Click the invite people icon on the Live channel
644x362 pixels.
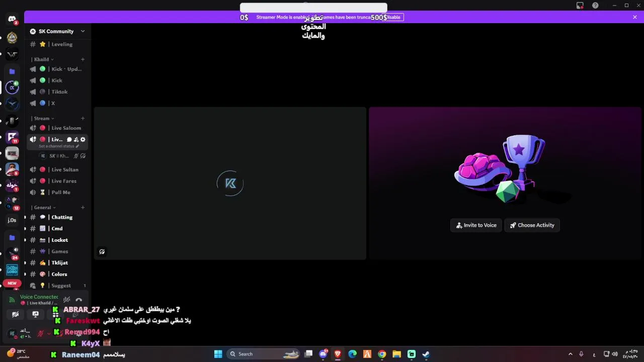coord(76,139)
